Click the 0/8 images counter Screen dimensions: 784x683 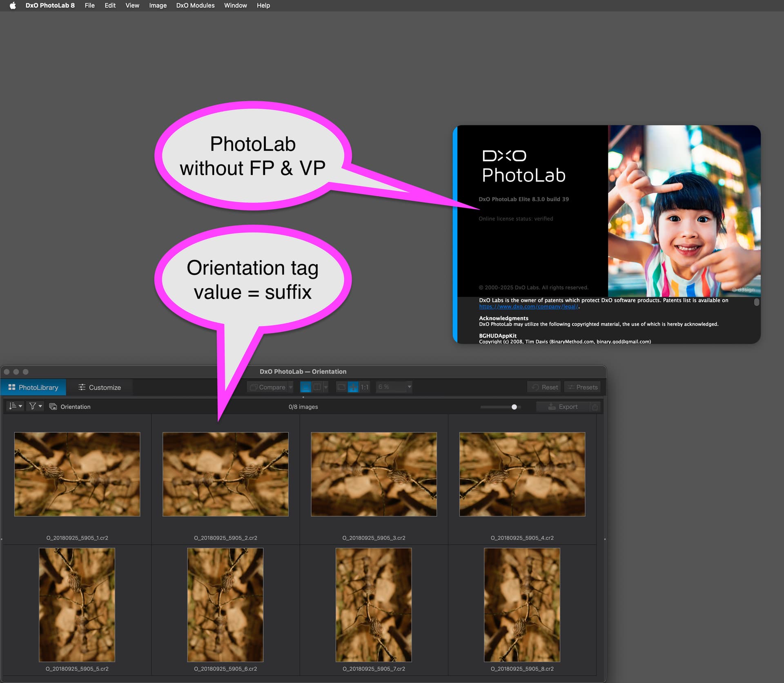[303, 407]
